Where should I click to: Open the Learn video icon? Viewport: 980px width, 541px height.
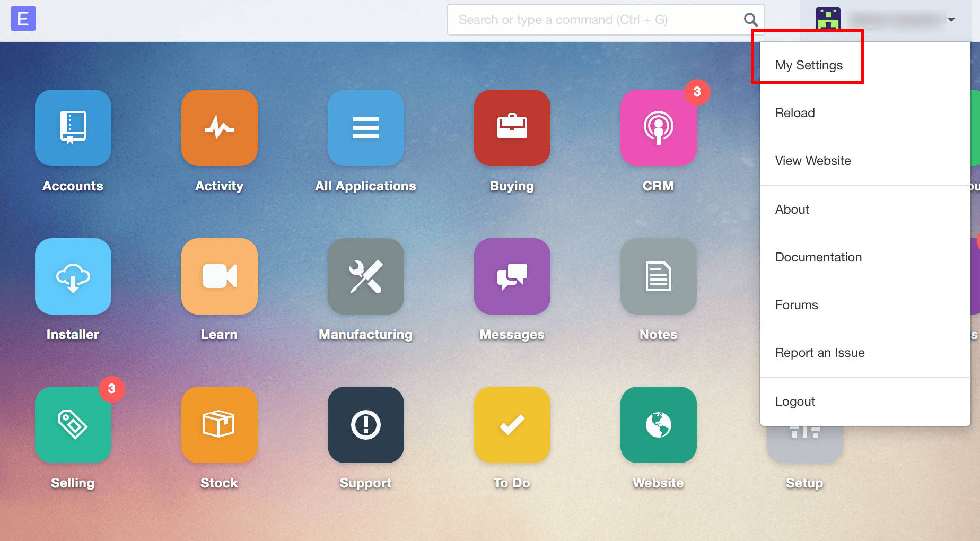point(220,276)
